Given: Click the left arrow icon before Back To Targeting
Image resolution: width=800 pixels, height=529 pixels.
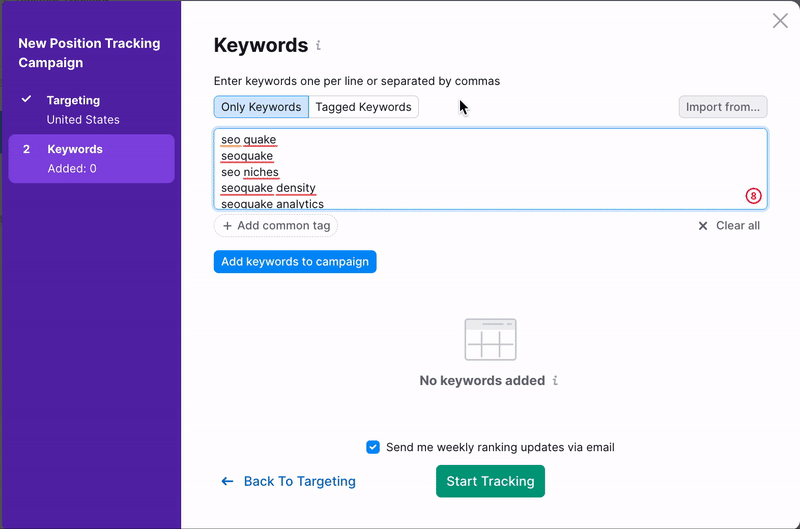Looking at the screenshot, I should tap(228, 481).
